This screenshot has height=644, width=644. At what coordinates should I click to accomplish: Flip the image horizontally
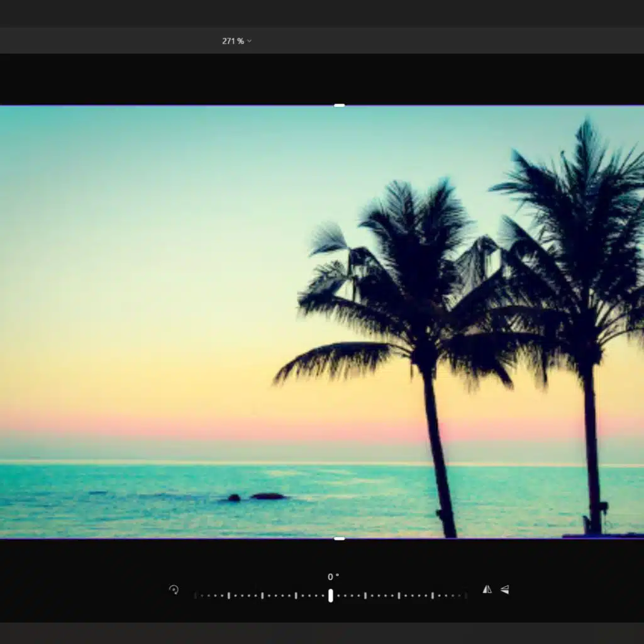tap(487, 589)
